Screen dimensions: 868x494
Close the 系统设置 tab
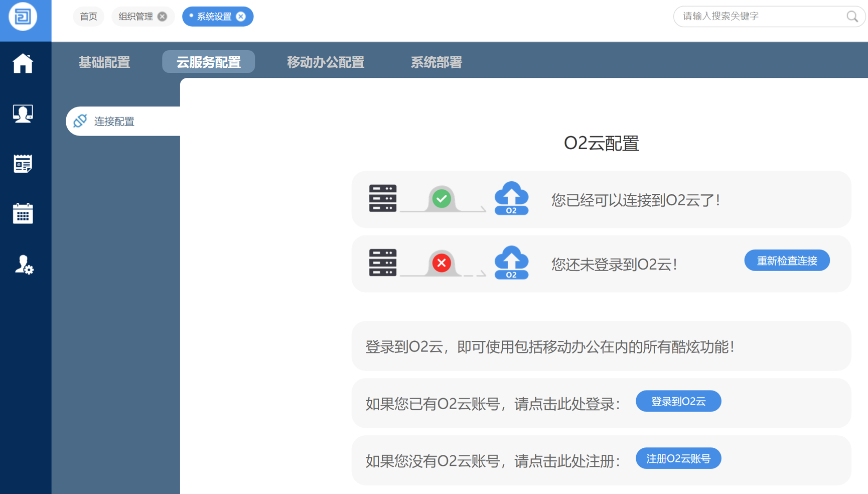241,17
